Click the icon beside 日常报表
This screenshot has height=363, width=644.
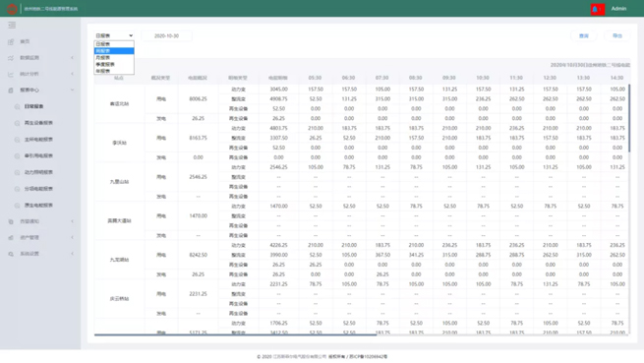click(x=18, y=106)
